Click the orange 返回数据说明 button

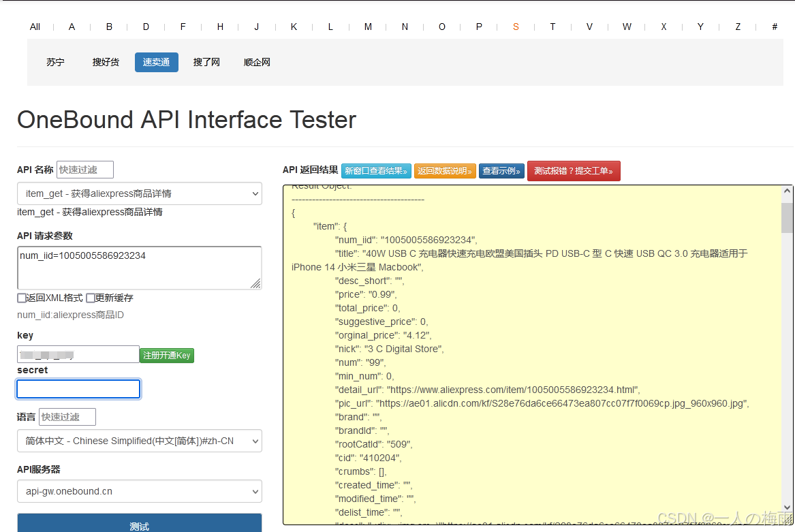click(x=445, y=171)
